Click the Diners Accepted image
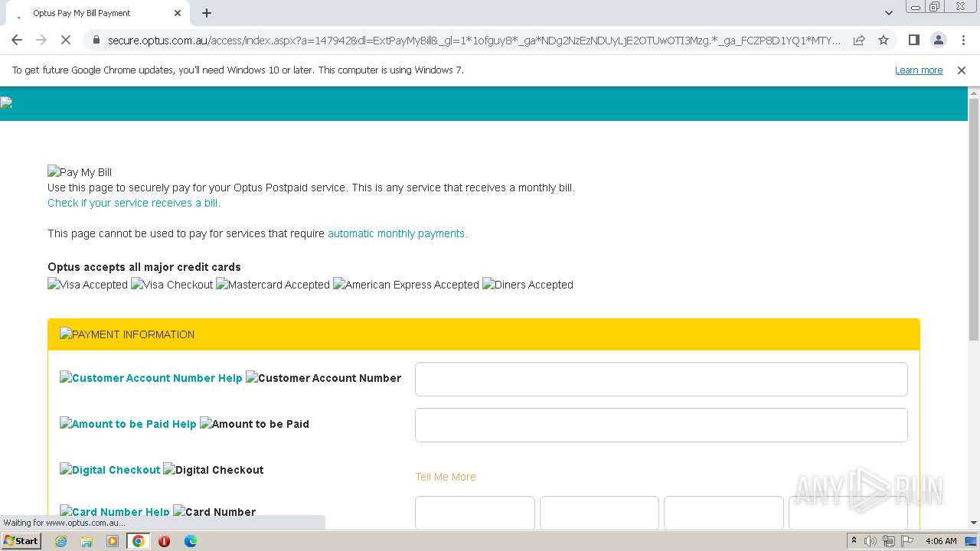This screenshot has width=980, height=551. click(528, 285)
